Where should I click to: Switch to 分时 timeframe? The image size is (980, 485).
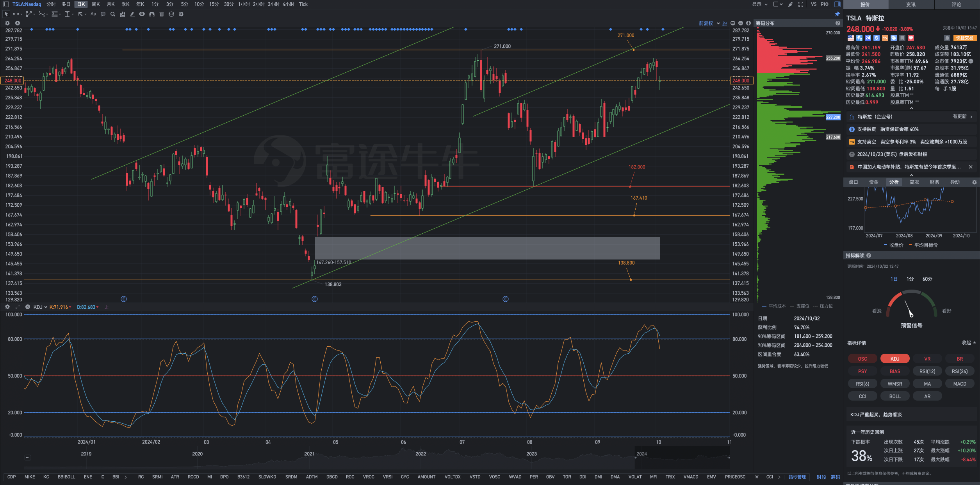(x=51, y=4)
